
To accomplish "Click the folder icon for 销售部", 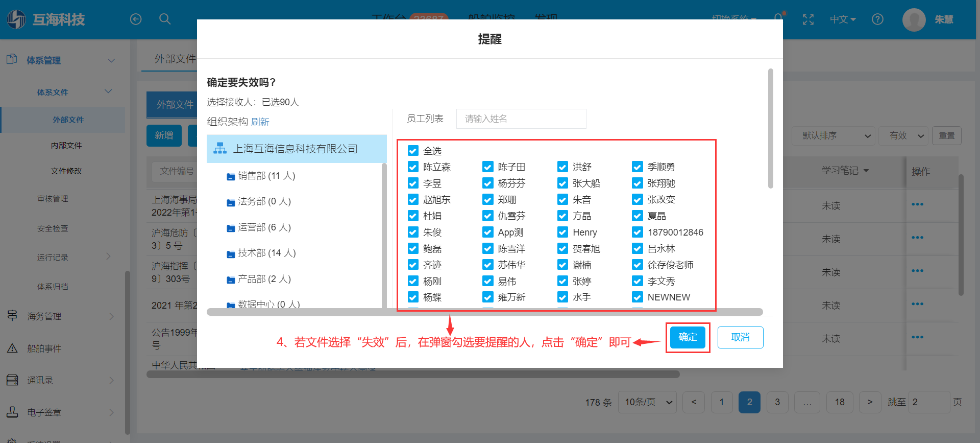I will [231, 177].
